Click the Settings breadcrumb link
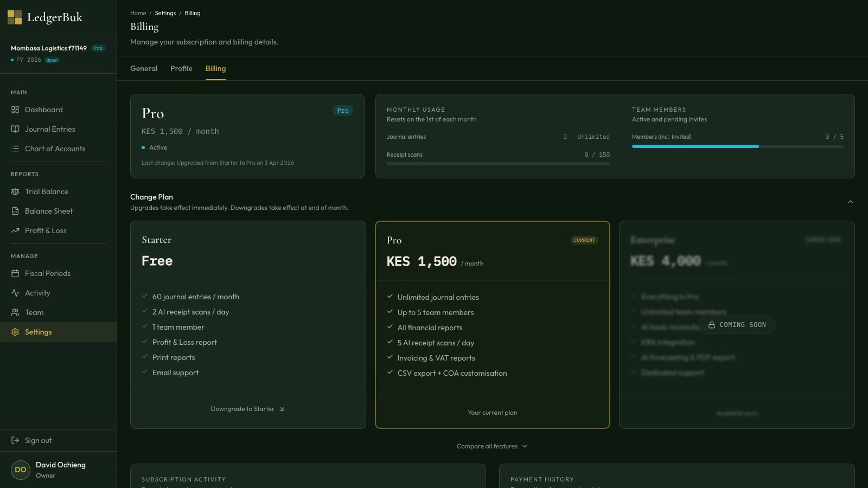This screenshot has height=488, width=868. [165, 13]
